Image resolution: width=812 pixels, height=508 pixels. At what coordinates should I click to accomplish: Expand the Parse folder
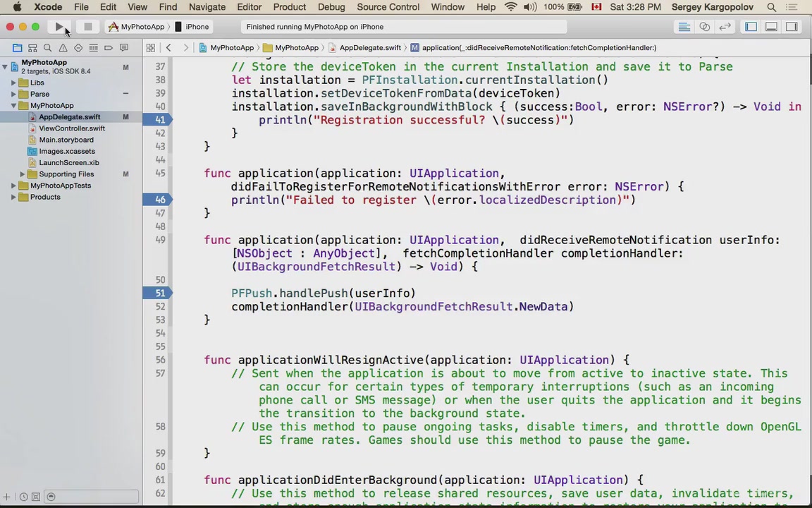[x=13, y=94]
